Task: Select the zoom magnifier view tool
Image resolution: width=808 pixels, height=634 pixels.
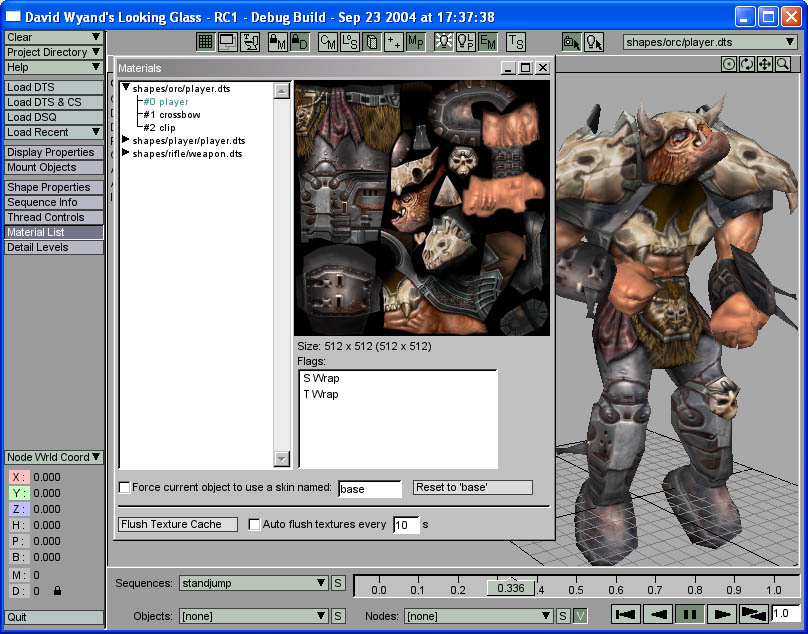Action: pyautogui.click(x=783, y=64)
